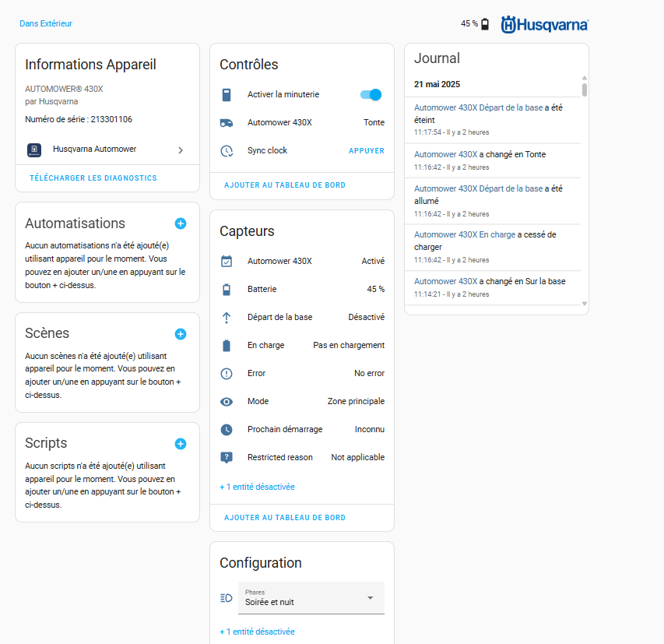664x644 pixels.
Task: Open the 11:17:54 Départ de la base journal link
Action: coord(478,107)
